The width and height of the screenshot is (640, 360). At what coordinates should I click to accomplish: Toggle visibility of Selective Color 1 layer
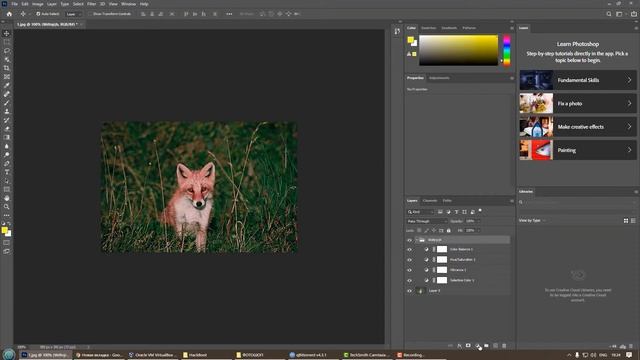click(x=409, y=280)
